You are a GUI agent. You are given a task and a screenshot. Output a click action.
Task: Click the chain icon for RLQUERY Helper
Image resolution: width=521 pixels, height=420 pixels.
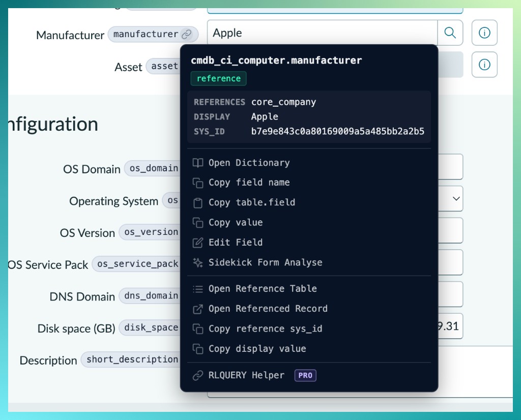(198, 375)
